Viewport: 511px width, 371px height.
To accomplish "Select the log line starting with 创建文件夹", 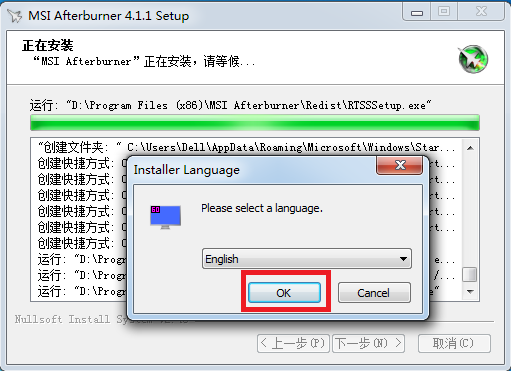I will click(x=247, y=147).
